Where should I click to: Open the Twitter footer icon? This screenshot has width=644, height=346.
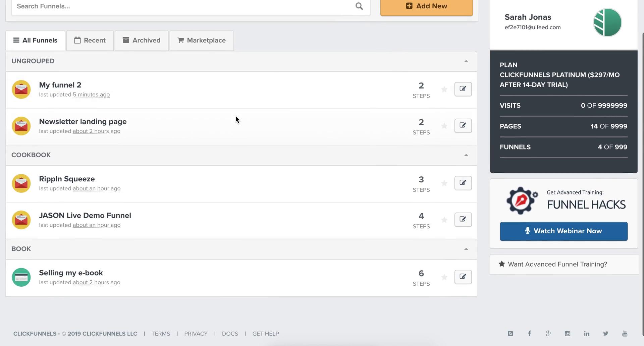point(606,333)
